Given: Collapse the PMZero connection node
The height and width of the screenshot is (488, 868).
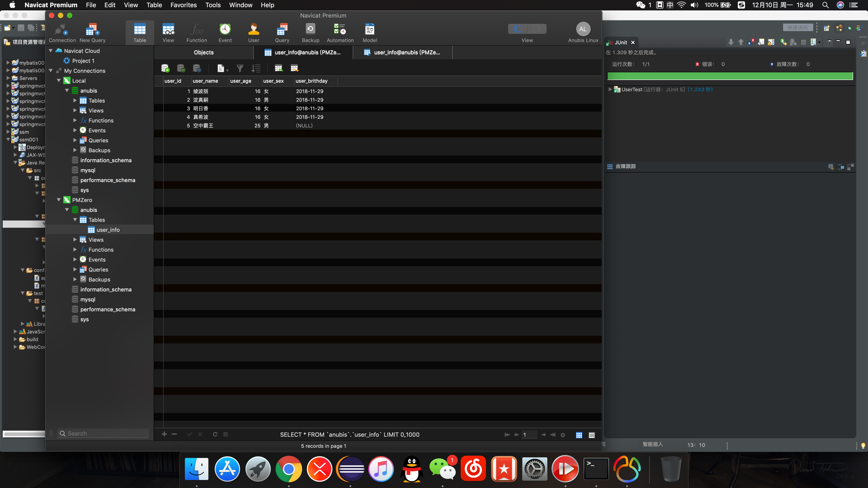Looking at the screenshot, I should [59, 200].
